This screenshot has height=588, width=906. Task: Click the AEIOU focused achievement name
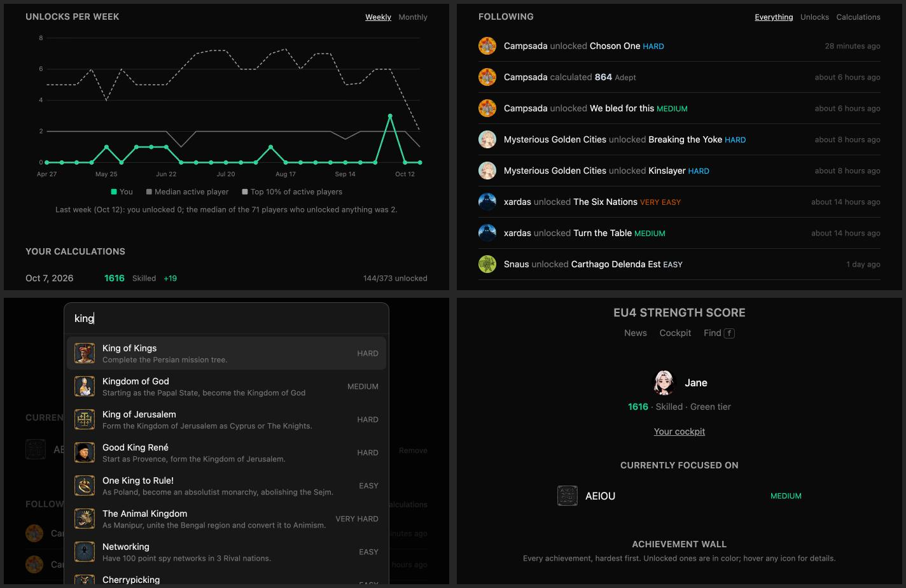pos(600,496)
